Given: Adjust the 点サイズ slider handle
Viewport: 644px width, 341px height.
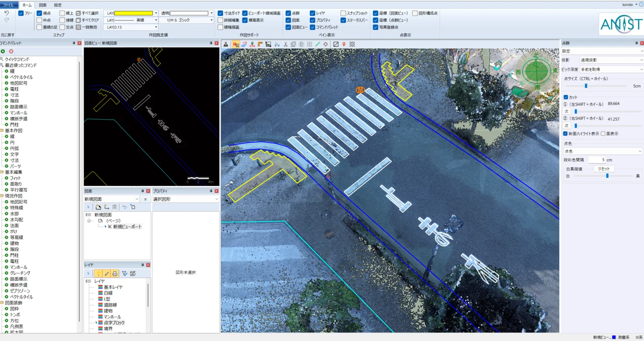Looking at the screenshot, I should [x=586, y=86].
